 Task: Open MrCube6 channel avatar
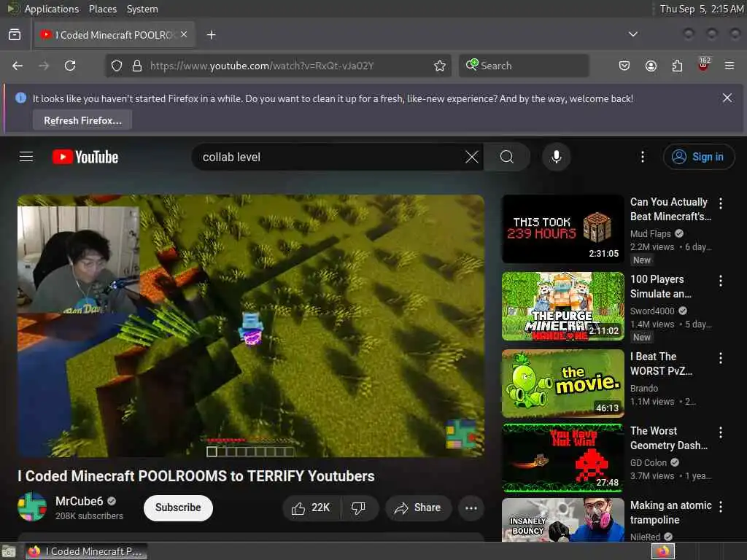coord(32,507)
